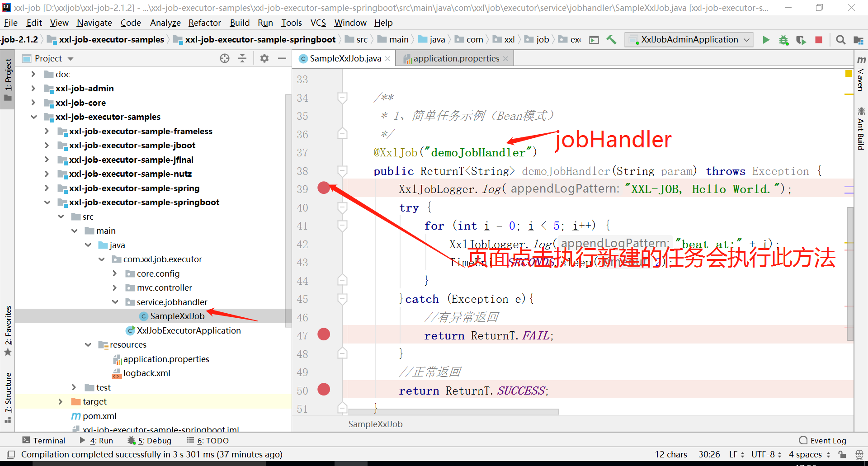Fold the Javadoc comment at line 34

[342, 98]
